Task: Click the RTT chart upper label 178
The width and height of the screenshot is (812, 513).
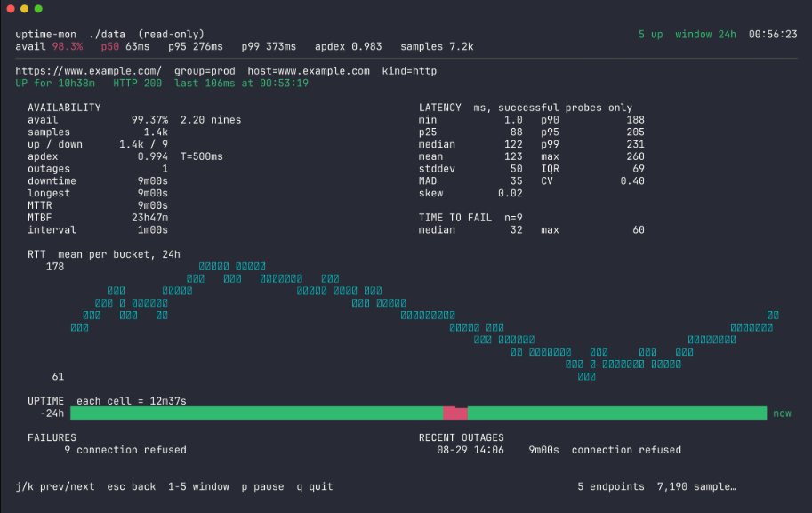Action: tap(55, 267)
